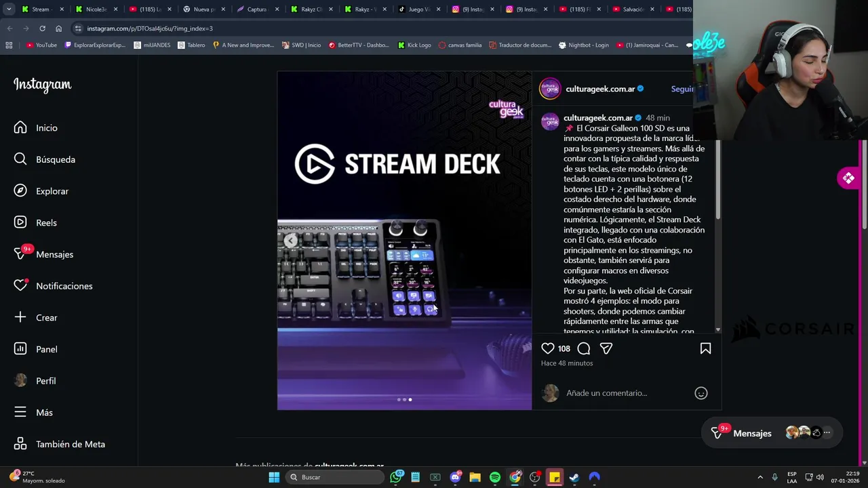
Task: Open Perfil profile page
Action: (35, 381)
